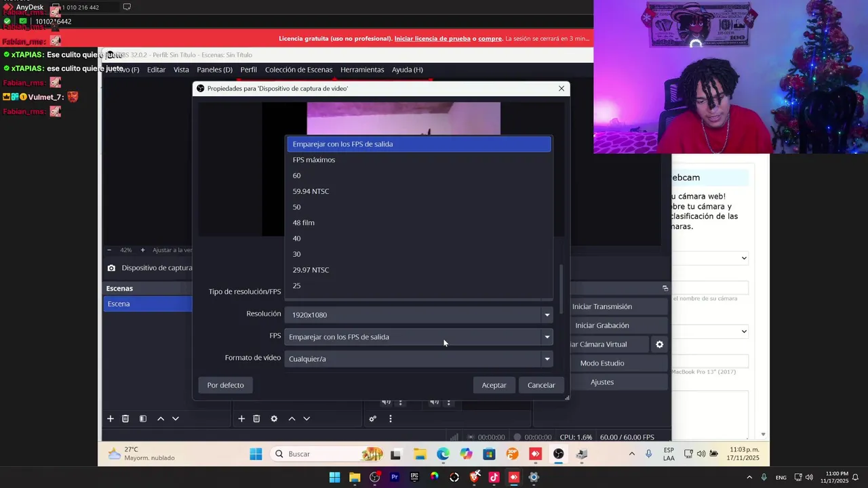Screen dimensions: 868x488
Task: Click Por defecto button
Action: click(225, 385)
